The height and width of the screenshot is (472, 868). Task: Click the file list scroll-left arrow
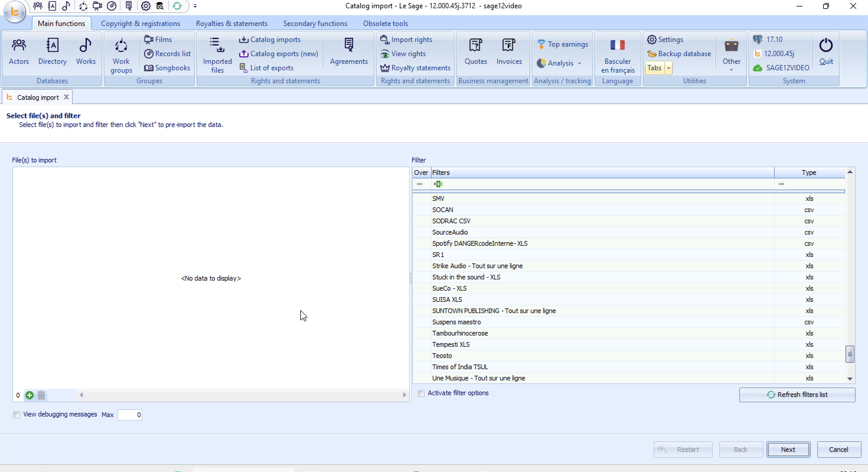(81, 395)
